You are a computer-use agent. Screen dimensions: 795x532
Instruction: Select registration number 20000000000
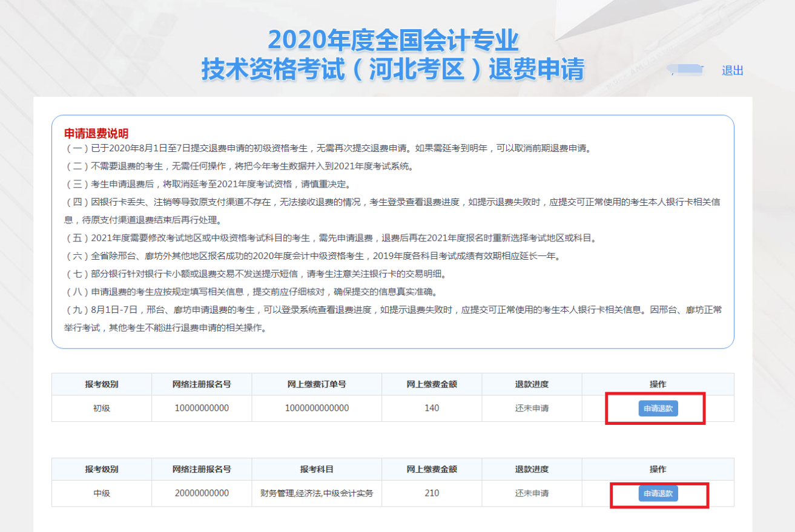[202, 493]
